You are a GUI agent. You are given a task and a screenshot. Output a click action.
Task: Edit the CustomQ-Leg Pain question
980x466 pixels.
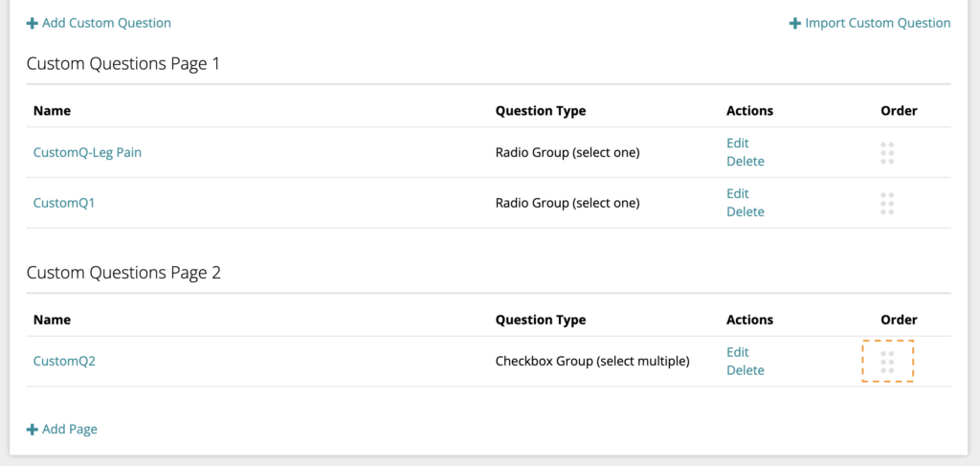[738, 143]
